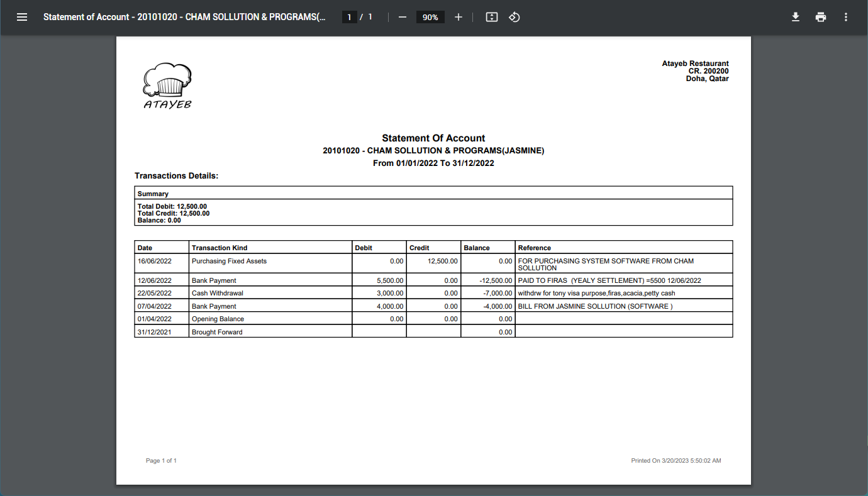Click the 12,500.00 credit cell

[433, 264]
